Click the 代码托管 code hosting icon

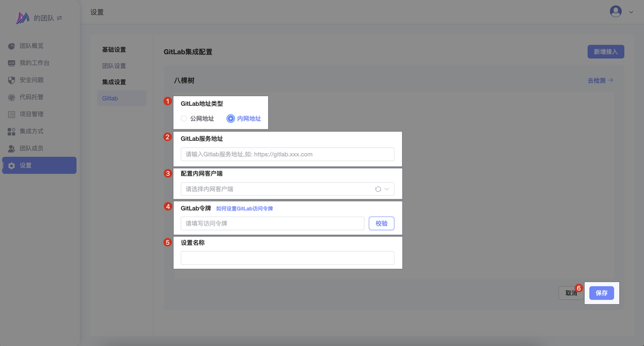click(x=12, y=97)
